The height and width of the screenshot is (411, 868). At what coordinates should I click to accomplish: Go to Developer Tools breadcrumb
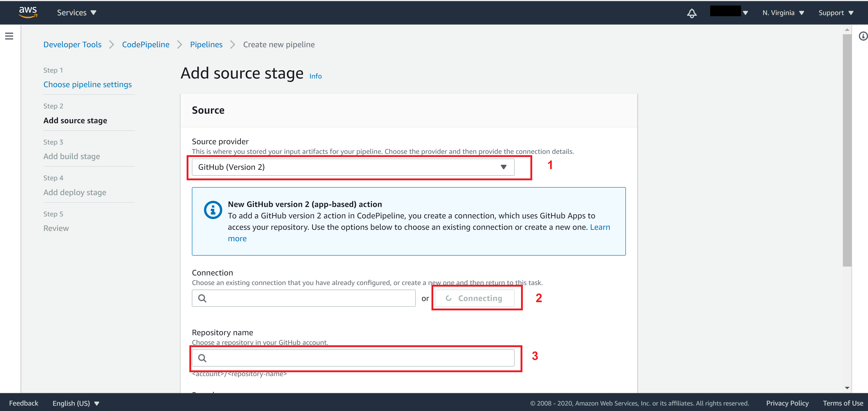point(72,45)
